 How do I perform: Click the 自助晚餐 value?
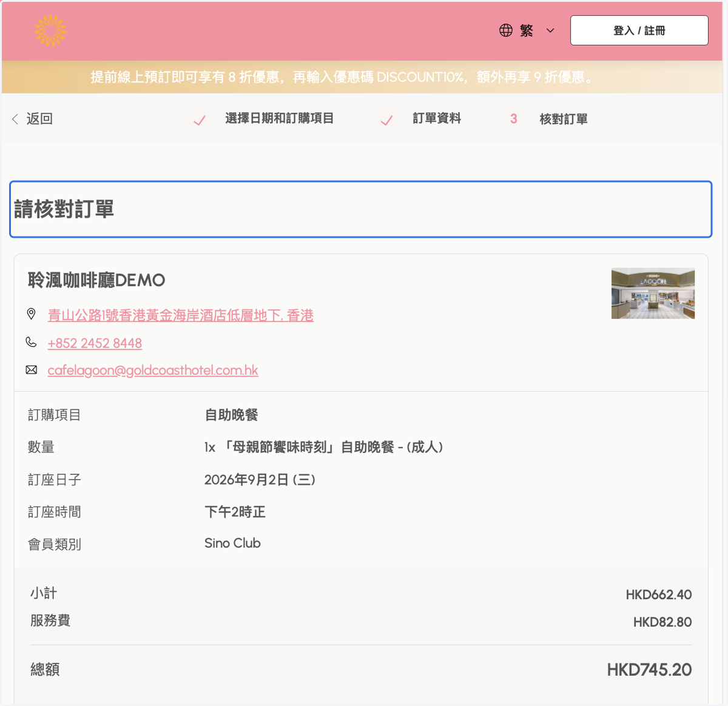[x=231, y=415]
